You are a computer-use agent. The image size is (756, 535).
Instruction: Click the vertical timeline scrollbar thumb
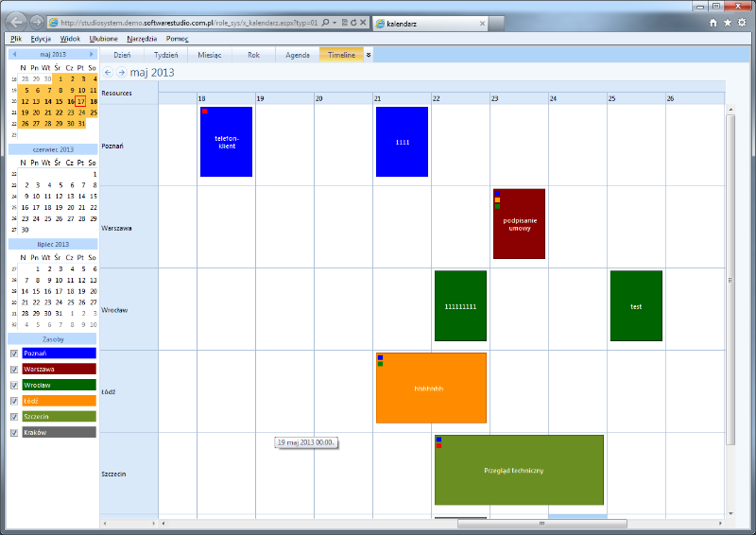(730, 280)
